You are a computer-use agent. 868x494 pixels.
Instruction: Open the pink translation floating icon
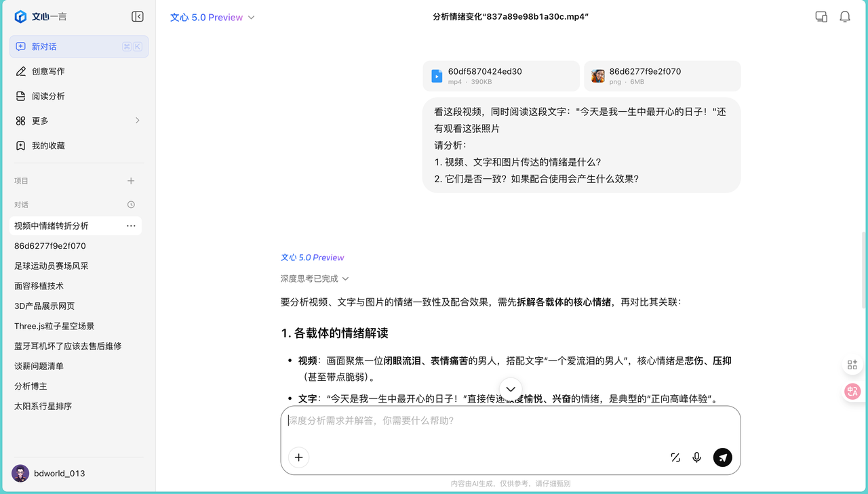[x=852, y=391]
